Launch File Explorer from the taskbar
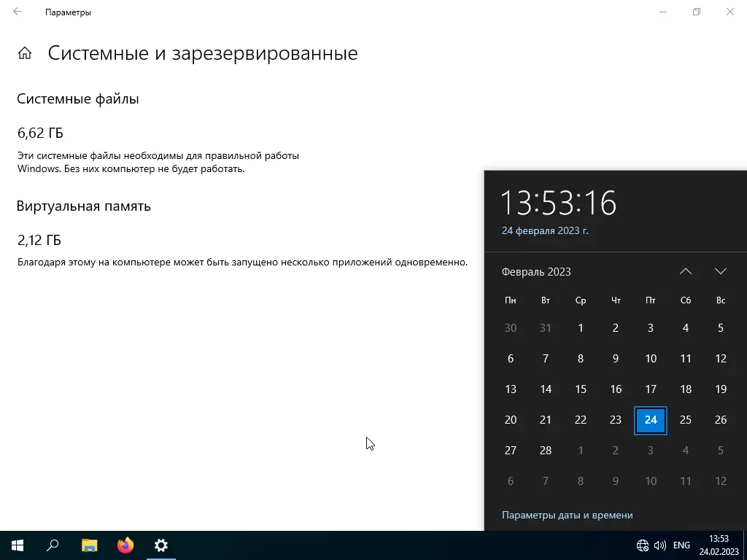Image resolution: width=747 pixels, height=560 pixels. [x=89, y=545]
